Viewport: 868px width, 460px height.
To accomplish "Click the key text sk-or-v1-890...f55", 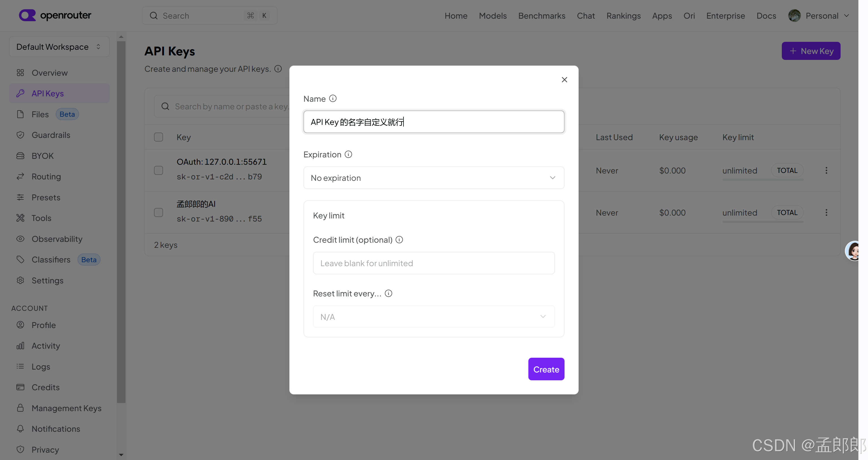I will (219, 219).
